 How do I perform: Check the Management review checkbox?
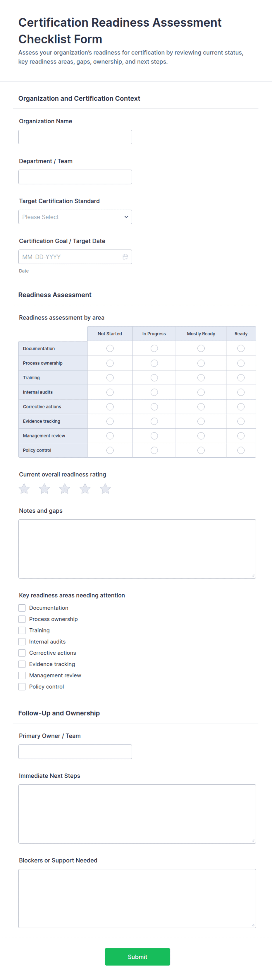(x=22, y=675)
